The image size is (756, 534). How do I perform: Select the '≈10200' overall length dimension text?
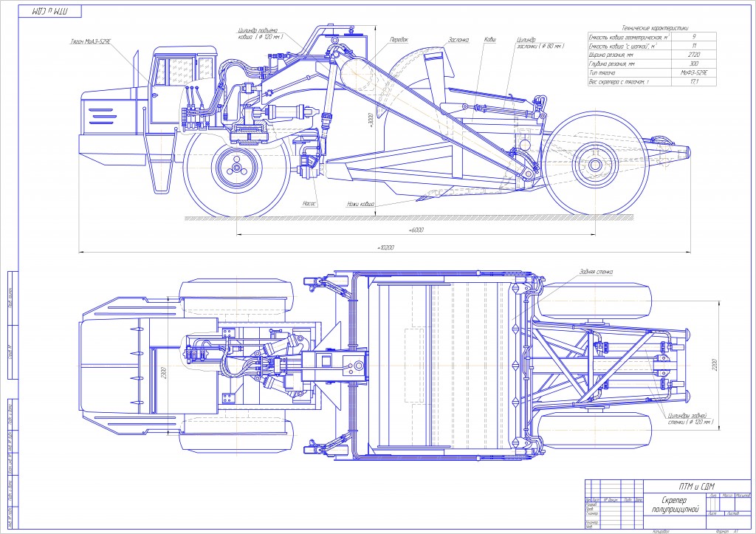pos(385,248)
